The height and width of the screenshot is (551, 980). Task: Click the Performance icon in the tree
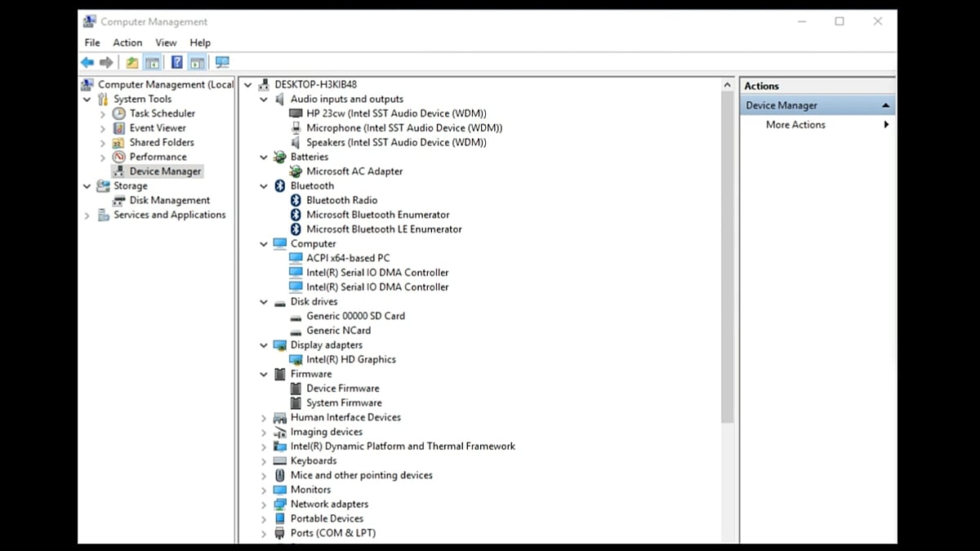point(119,157)
